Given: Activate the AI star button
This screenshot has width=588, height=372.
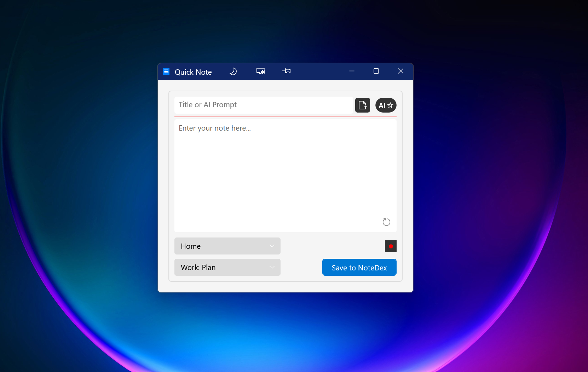Looking at the screenshot, I should [x=386, y=105].
